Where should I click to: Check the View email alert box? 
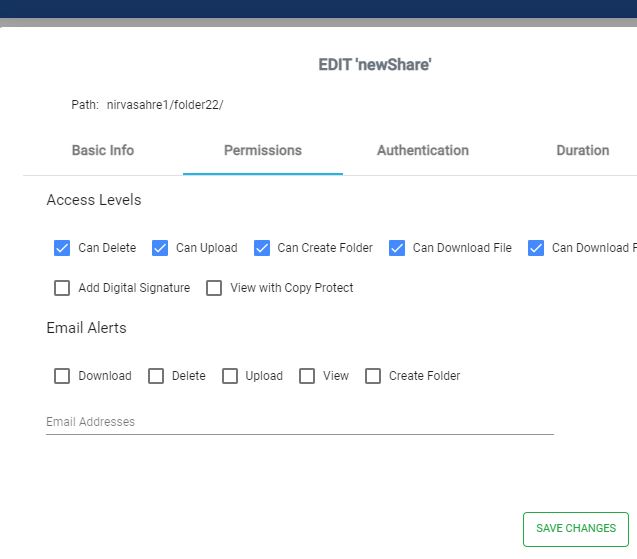click(x=307, y=376)
